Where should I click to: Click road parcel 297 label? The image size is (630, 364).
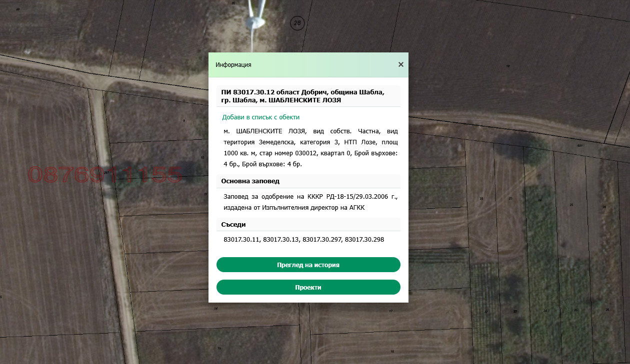(x=106, y=173)
